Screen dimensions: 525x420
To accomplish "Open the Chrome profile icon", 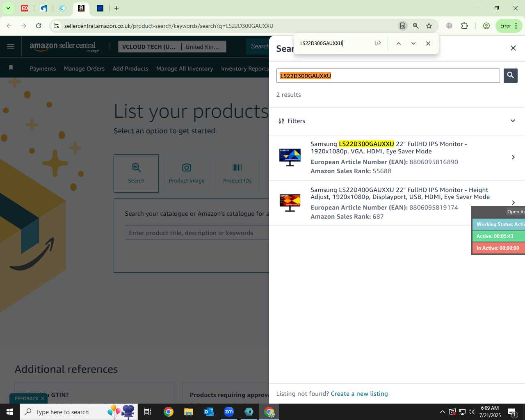I will 486,26.
